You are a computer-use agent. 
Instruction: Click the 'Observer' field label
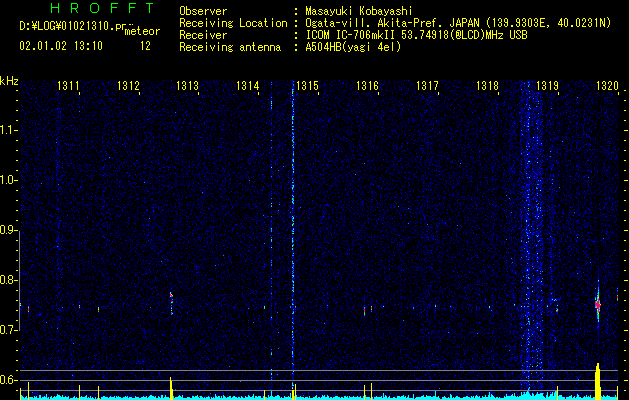(x=203, y=11)
